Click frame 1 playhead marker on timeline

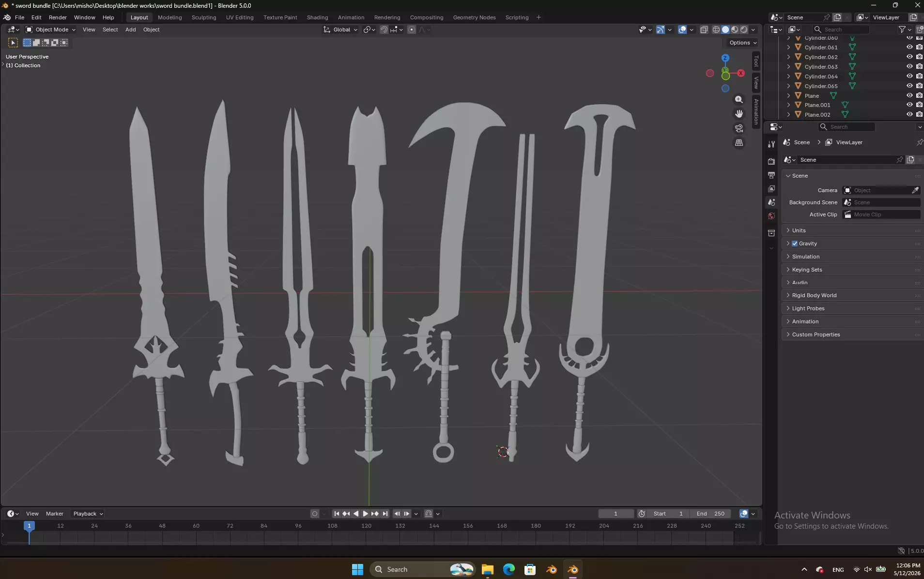(29, 526)
